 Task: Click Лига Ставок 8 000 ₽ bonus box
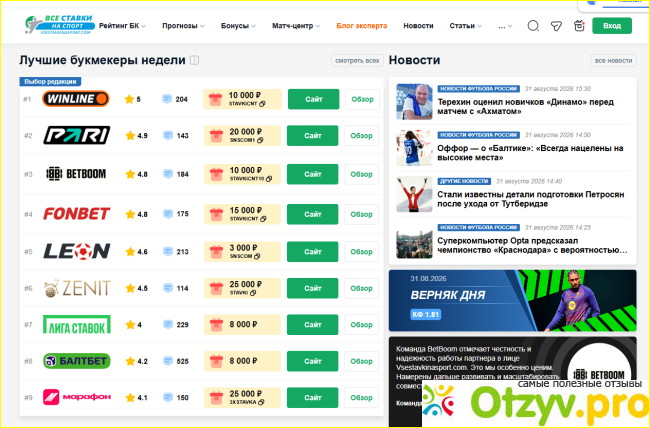tap(242, 325)
